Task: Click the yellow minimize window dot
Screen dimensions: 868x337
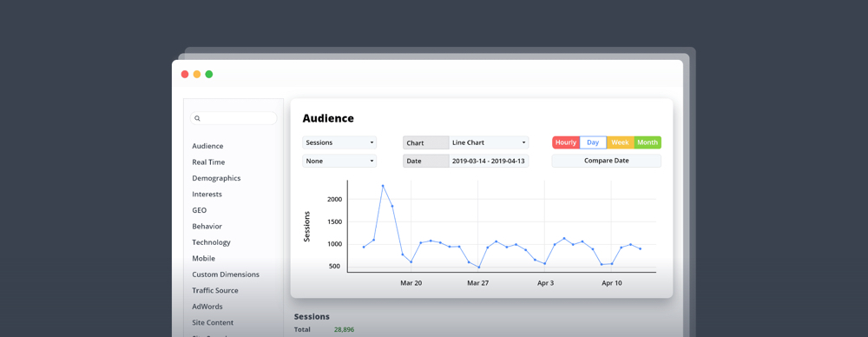Action: pyautogui.click(x=197, y=75)
